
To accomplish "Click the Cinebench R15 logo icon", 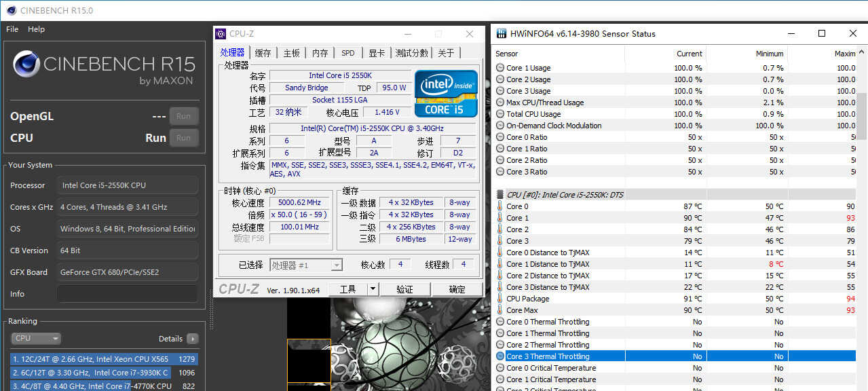I will pos(26,64).
